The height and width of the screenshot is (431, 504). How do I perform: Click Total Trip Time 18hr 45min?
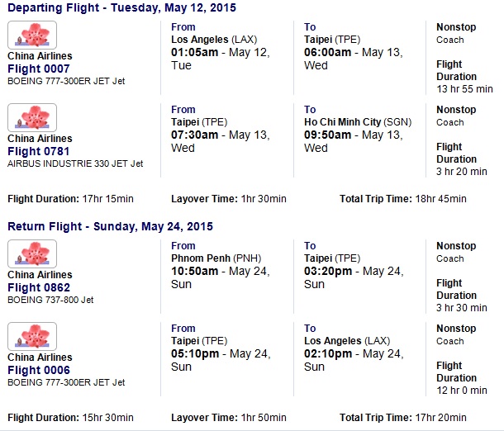click(403, 199)
